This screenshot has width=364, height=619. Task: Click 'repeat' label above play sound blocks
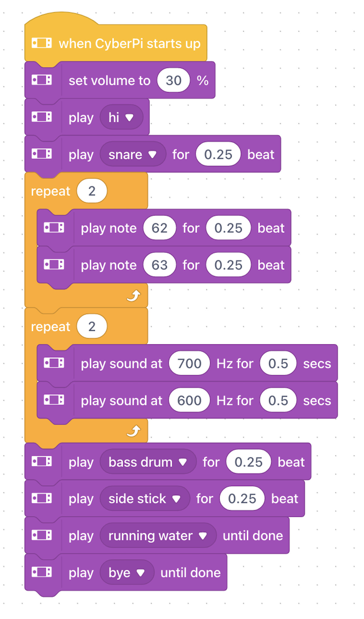pyautogui.click(x=51, y=327)
